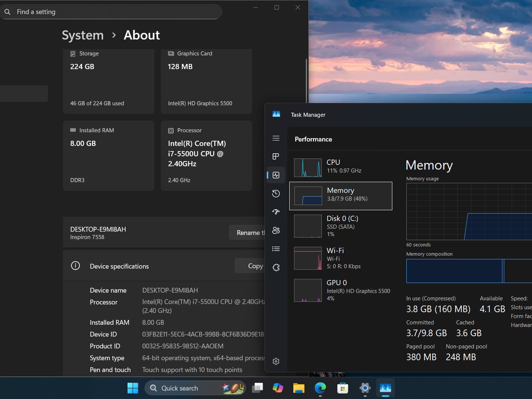The height and width of the screenshot is (399, 532).
Task: Select Performance page icon in Task Manager
Action: pyautogui.click(x=276, y=175)
